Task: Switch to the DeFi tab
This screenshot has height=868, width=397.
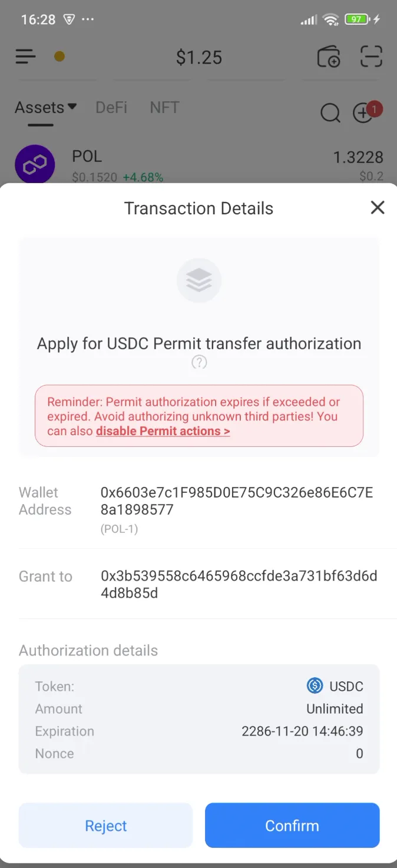Action: [111, 107]
